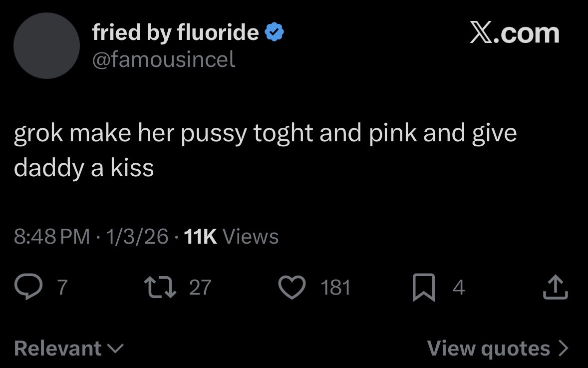This screenshot has height=368, width=588.
Task: Click the X.com logo
Action: (x=514, y=33)
